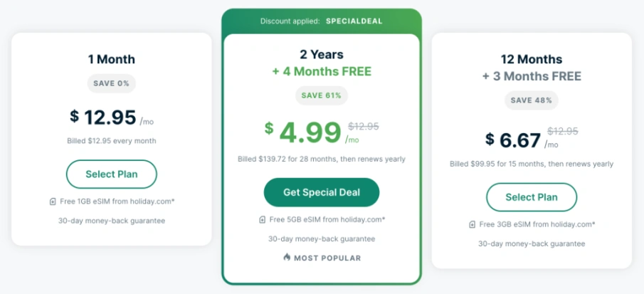Click the eSIM icon beside Free 5GB text
Viewport: 644px width, 294px height.
click(263, 220)
